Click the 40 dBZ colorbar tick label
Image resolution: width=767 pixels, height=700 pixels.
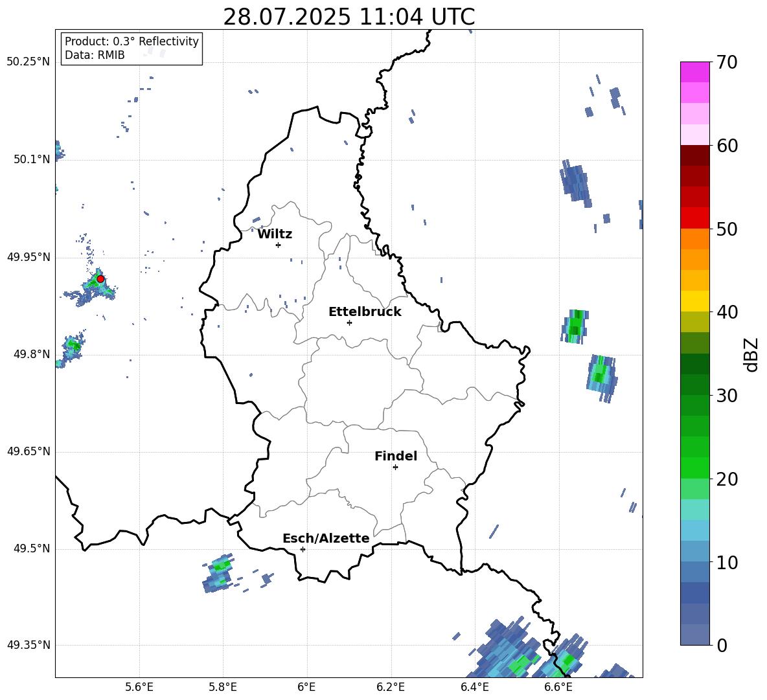727,312
